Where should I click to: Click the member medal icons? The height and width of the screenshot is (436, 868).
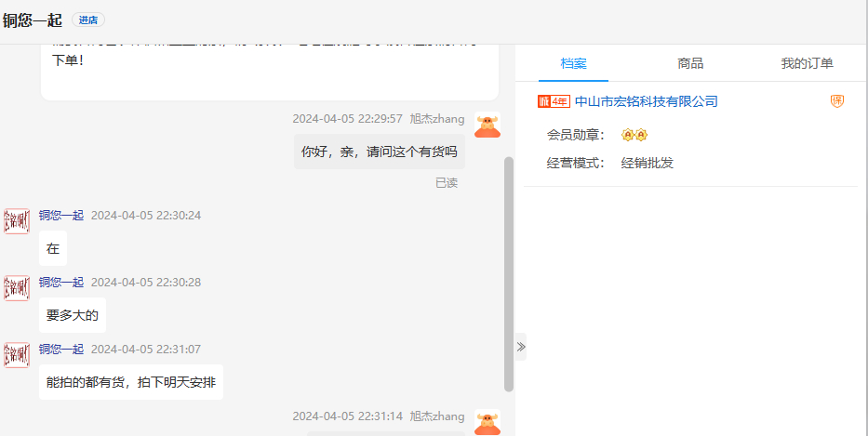click(x=634, y=135)
